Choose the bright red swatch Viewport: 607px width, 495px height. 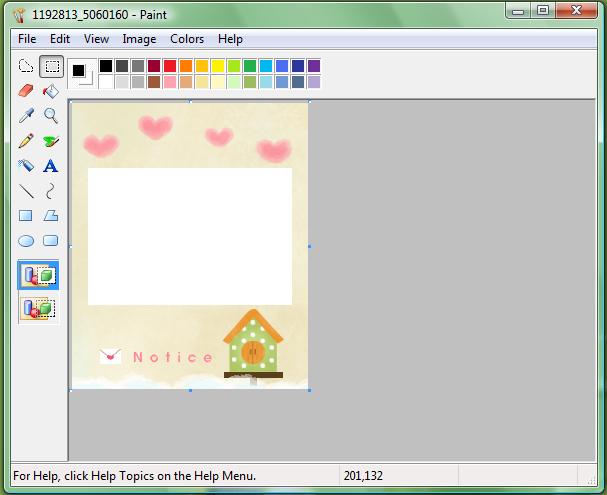170,66
